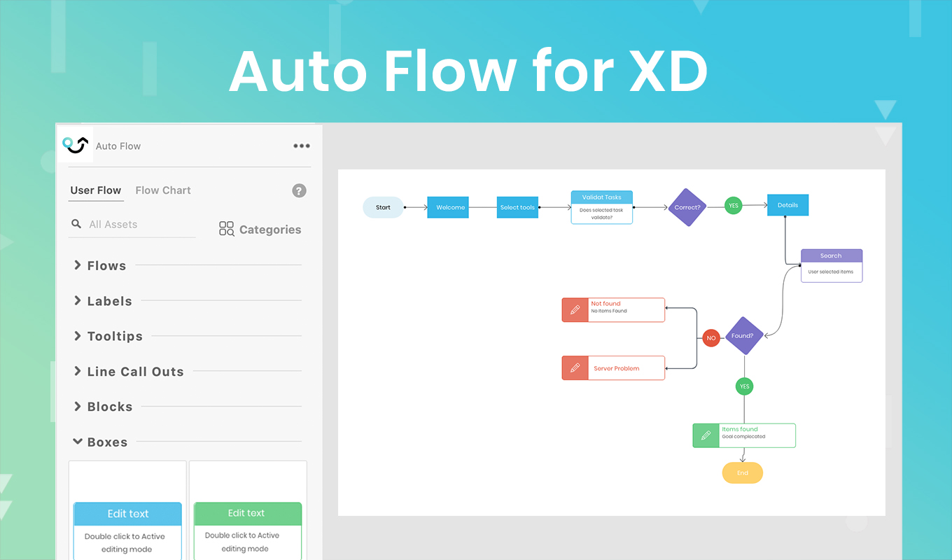Select the Correct? diamond node

click(x=687, y=207)
